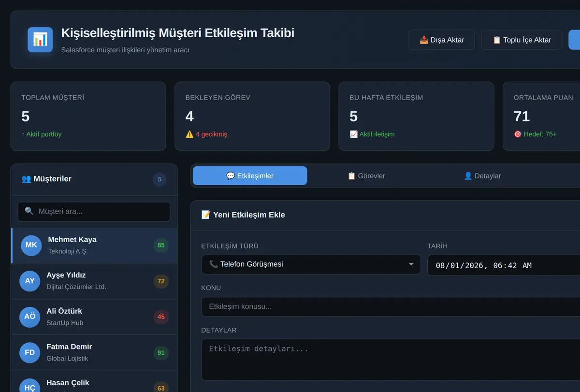Image resolution: width=580 pixels, height=392 pixels.
Task: Open the Görevler tab
Action: (366, 176)
